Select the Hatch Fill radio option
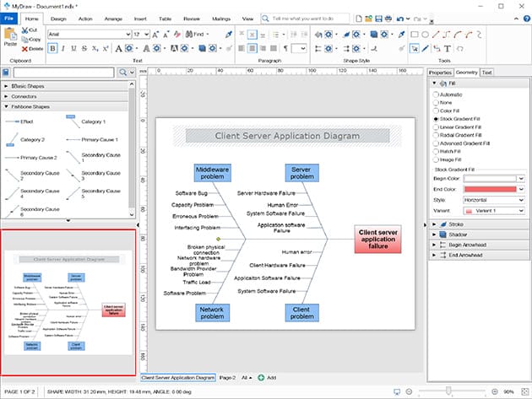532x399 pixels. point(436,150)
